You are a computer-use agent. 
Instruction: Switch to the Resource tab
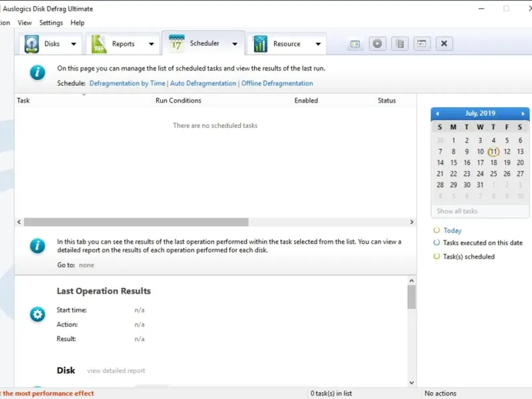pyautogui.click(x=287, y=44)
